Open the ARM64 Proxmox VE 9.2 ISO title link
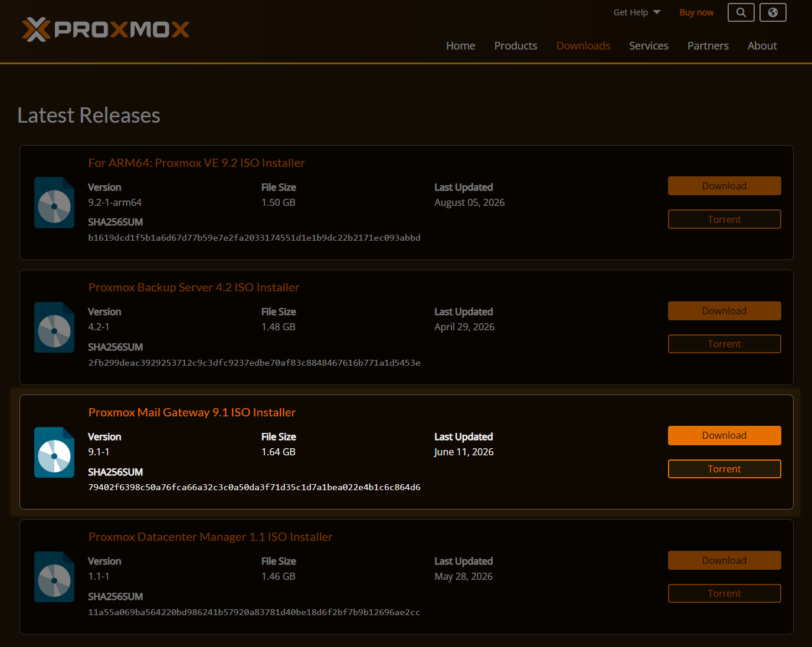 (x=197, y=163)
